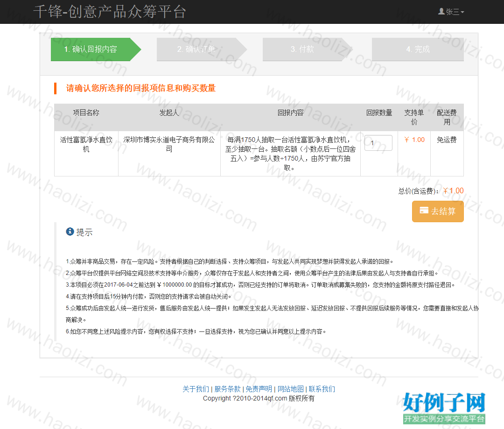Open the 关于我们 footer link
Viewport: 504px width, 429px height.
[196, 389]
